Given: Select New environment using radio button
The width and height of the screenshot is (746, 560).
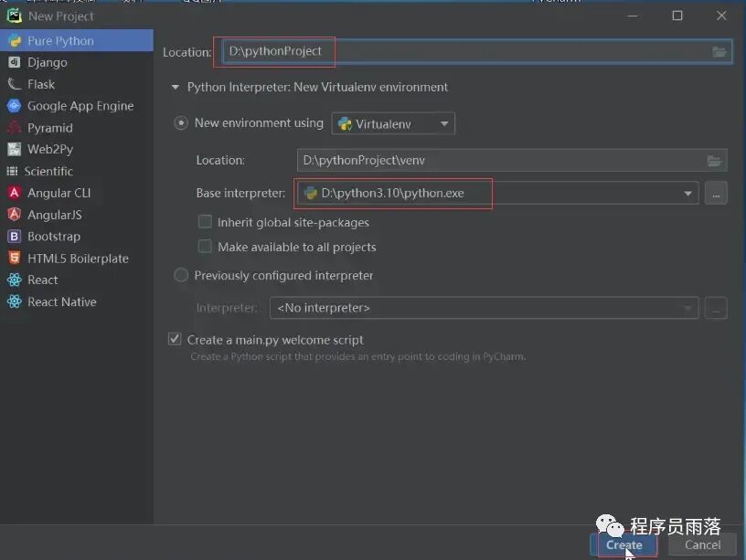Looking at the screenshot, I should 181,123.
